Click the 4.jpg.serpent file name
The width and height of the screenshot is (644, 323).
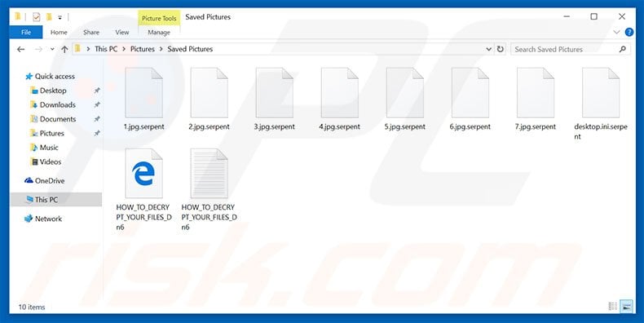(340, 127)
